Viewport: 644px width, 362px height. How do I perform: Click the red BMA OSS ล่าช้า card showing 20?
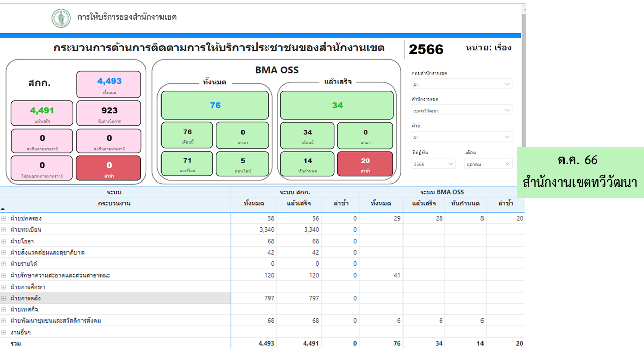tap(365, 164)
